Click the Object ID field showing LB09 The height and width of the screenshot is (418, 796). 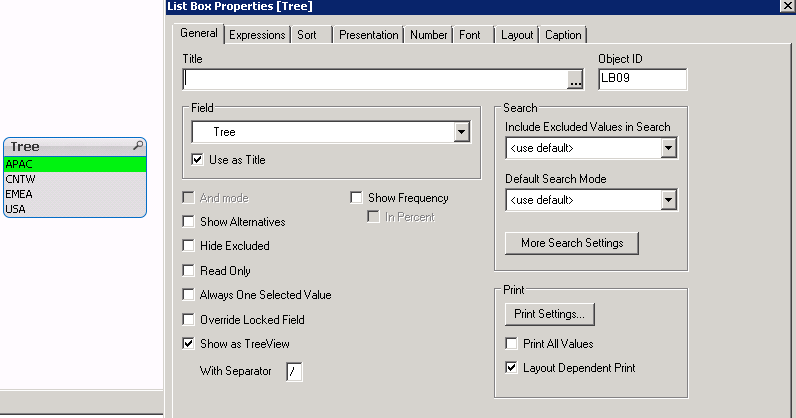642,81
